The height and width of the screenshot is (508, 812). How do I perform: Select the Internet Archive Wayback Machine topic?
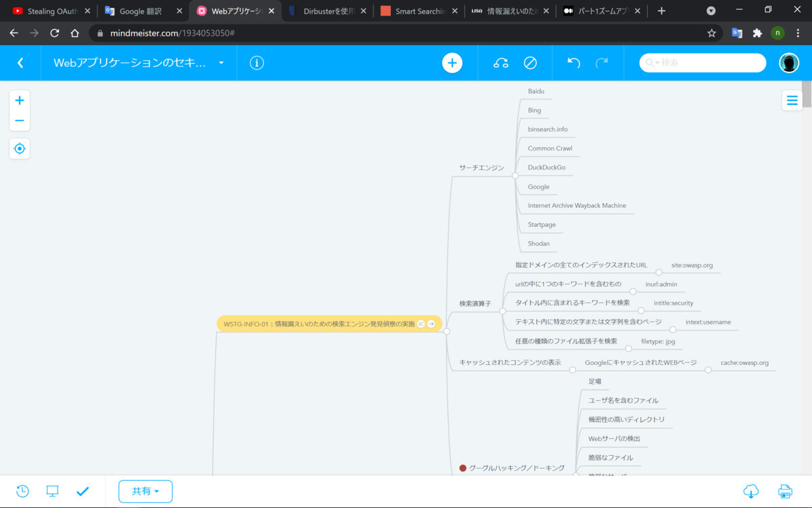[577, 205]
